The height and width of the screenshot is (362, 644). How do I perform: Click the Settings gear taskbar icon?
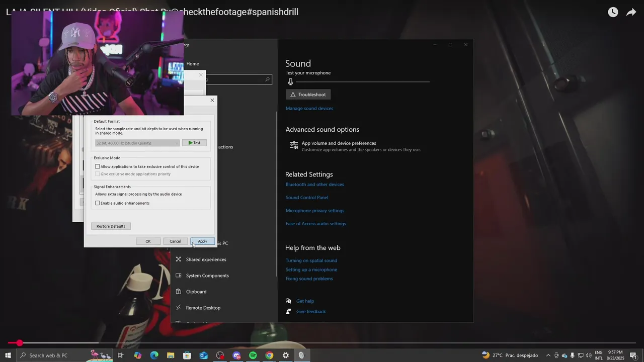pyautogui.click(x=286, y=355)
